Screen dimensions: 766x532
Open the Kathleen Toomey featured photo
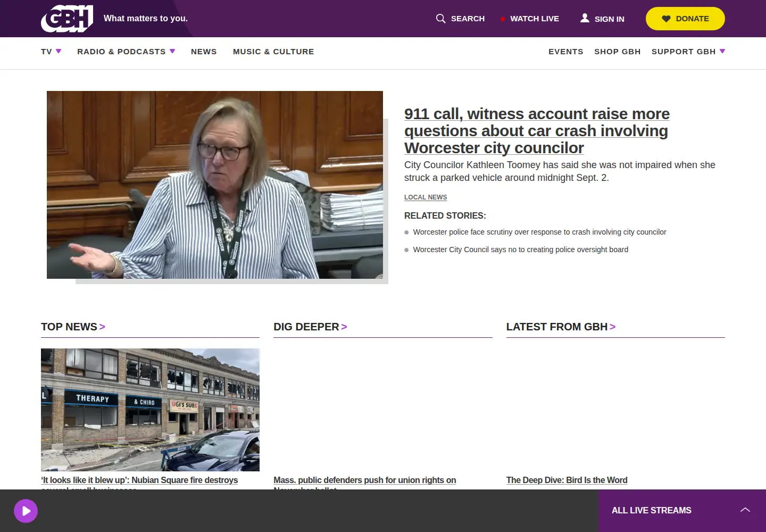[x=215, y=185]
